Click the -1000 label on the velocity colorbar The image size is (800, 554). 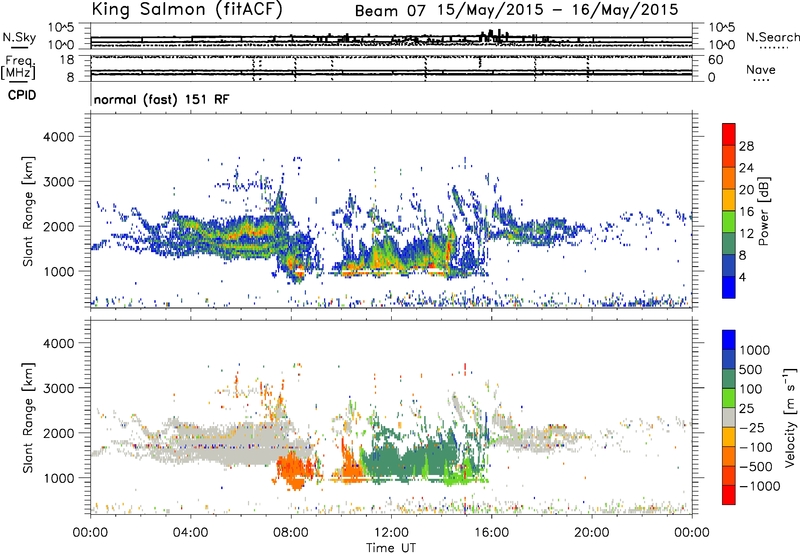(760, 486)
